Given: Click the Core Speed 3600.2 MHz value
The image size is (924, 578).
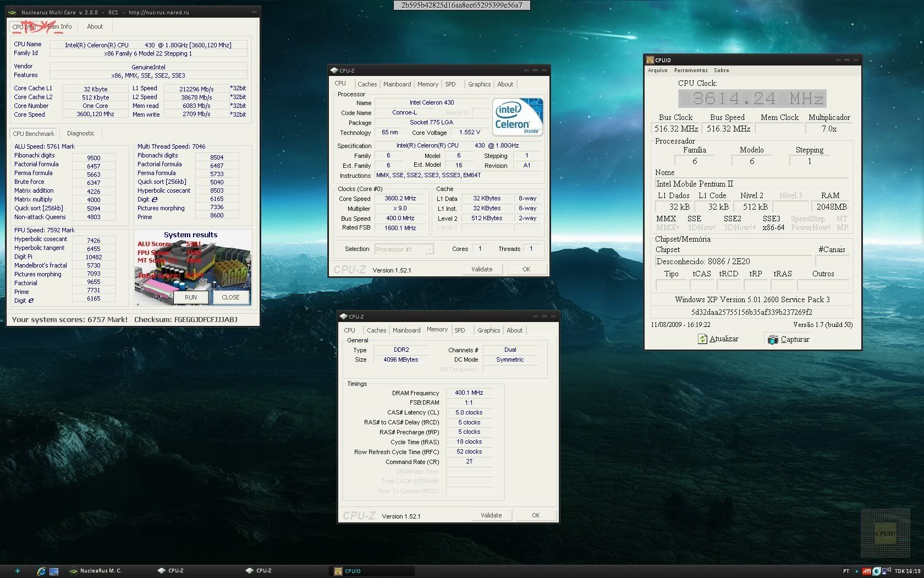Looking at the screenshot, I should tap(400, 199).
